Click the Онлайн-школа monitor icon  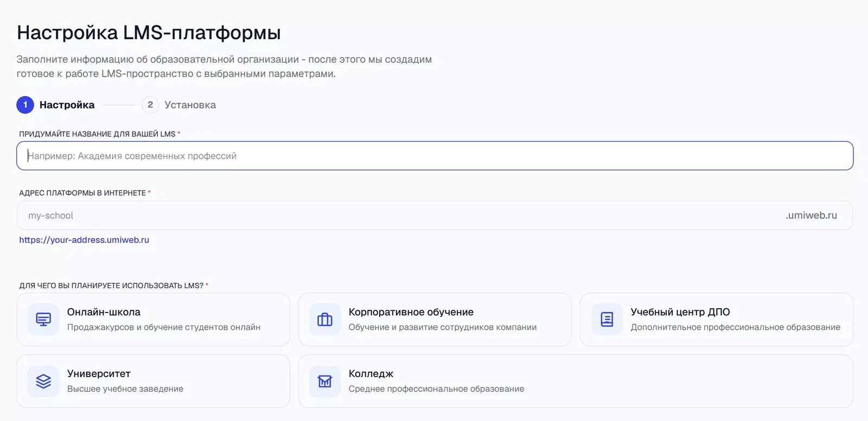(x=43, y=320)
